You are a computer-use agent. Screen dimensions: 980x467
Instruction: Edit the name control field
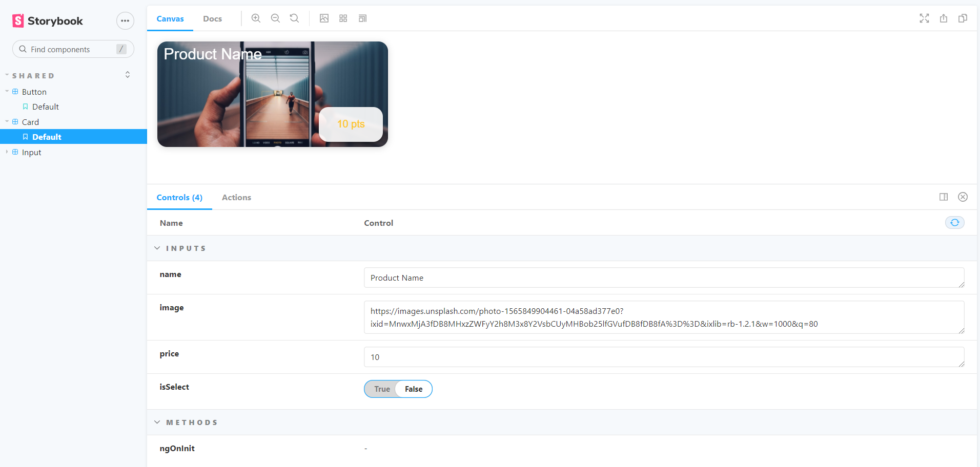point(664,278)
